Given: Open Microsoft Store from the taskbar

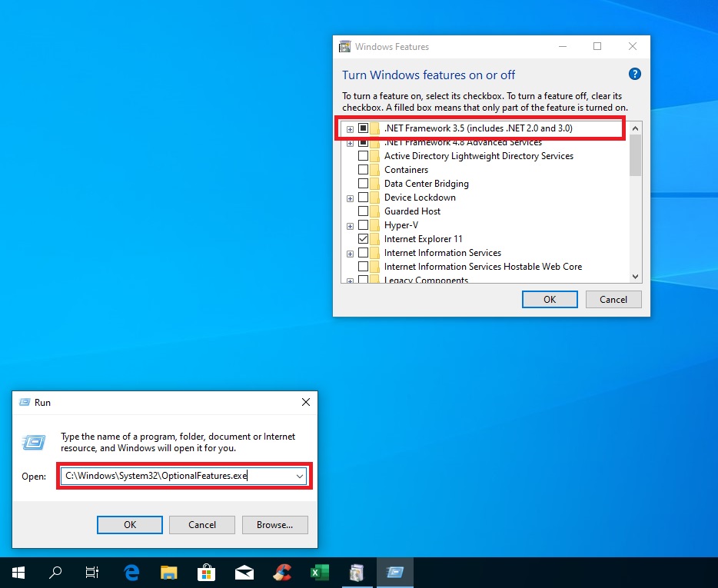Looking at the screenshot, I should click(x=207, y=573).
